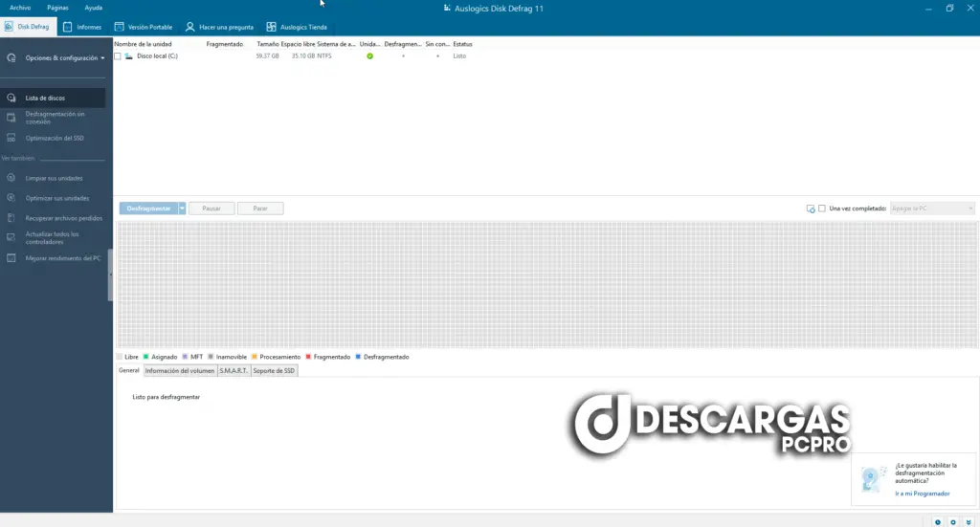Open the Archivo menu
980x527 pixels.
[x=20, y=8]
